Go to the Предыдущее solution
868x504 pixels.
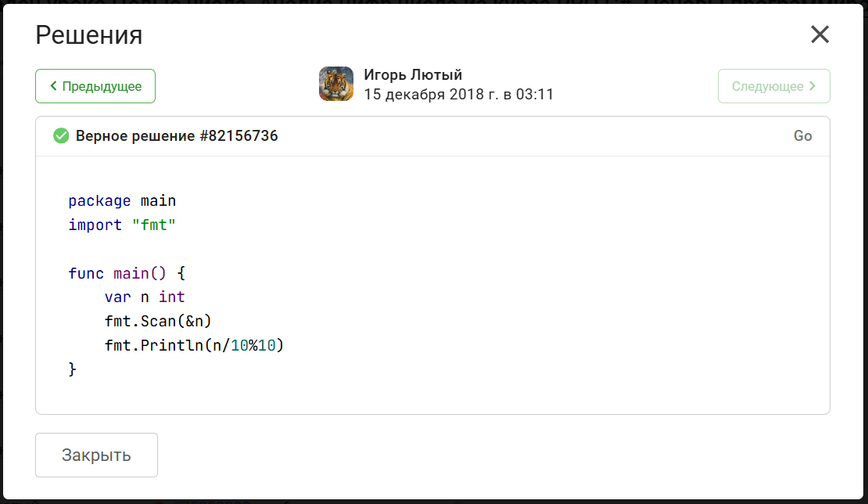[x=95, y=86]
